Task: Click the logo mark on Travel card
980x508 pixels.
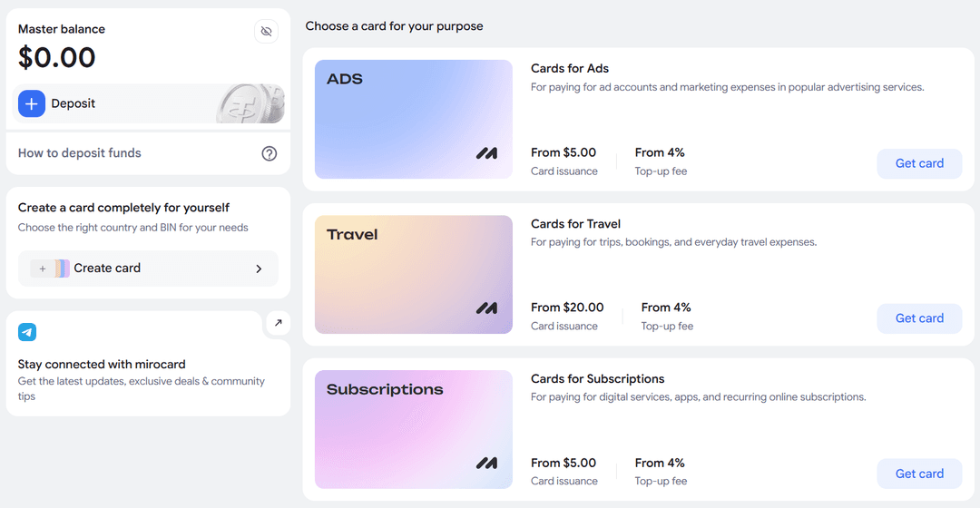Action: [x=487, y=308]
